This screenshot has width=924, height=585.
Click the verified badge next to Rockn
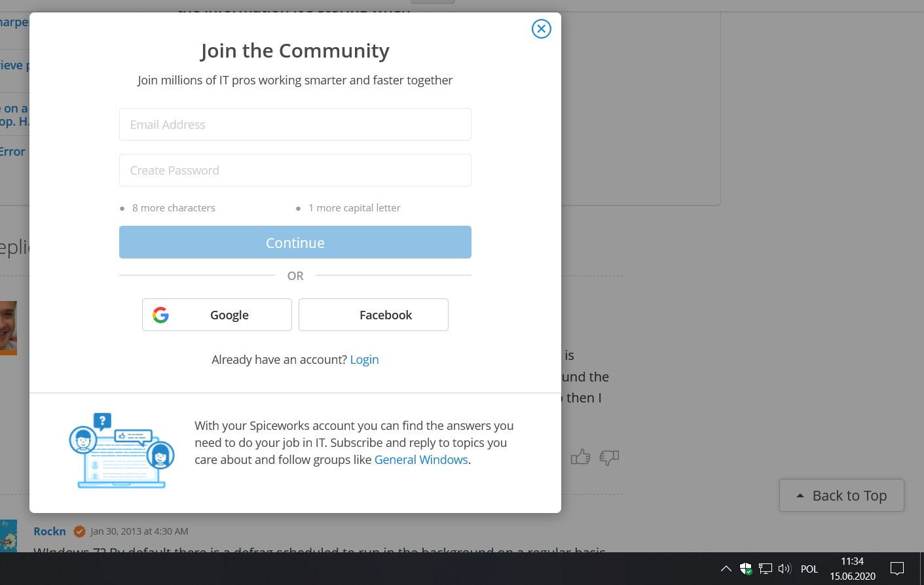[79, 531]
